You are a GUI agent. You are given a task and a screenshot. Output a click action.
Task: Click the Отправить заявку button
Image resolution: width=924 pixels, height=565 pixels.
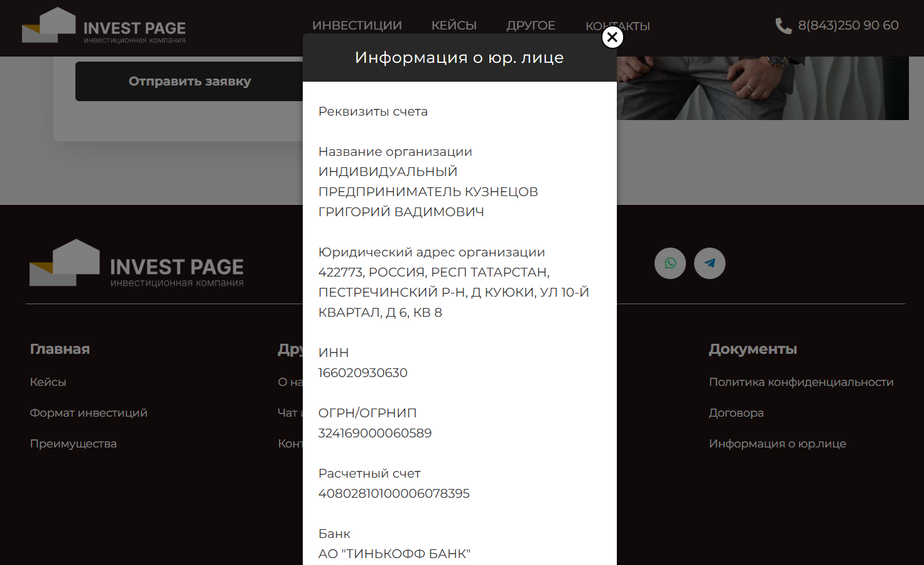[x=190, y=81]
